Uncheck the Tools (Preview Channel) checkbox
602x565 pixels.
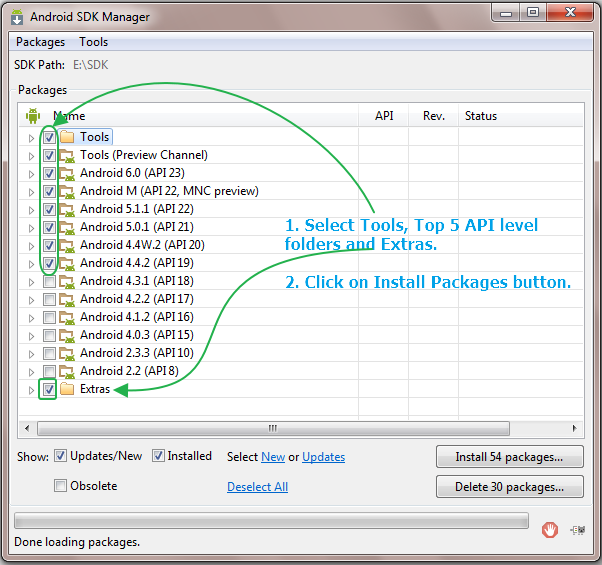coord(49,155)
